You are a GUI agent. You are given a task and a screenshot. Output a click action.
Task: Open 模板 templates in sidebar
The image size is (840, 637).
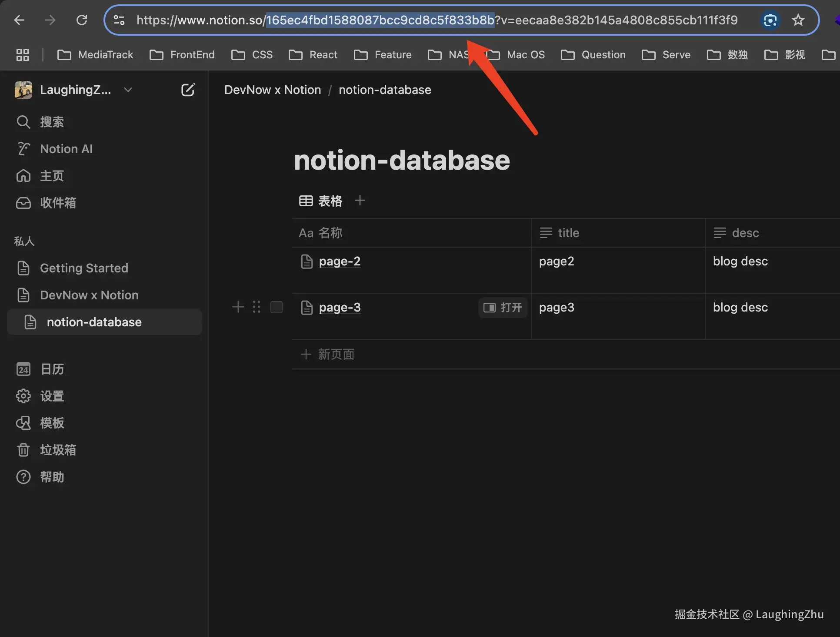click(51, 423)
